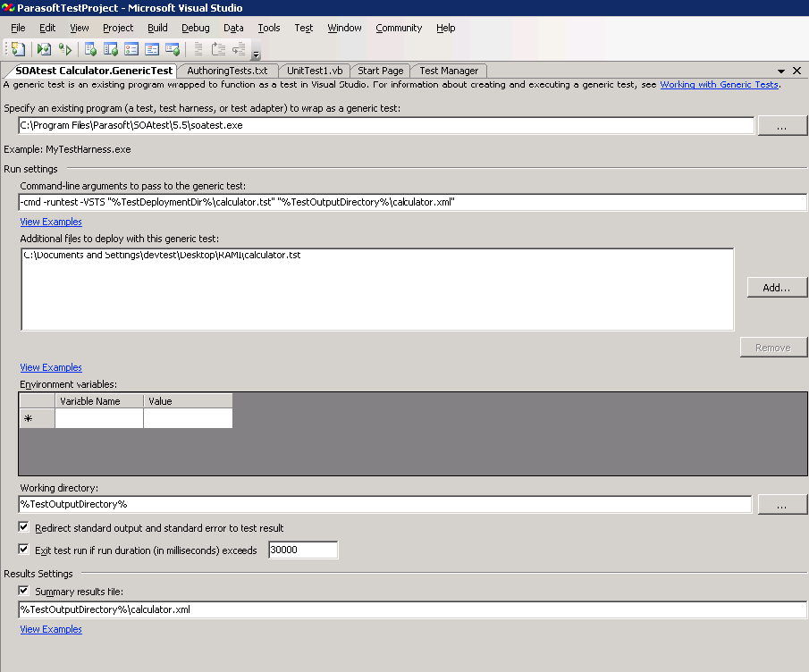
Task: Open the Test menu
Action: tap(304, 28)
